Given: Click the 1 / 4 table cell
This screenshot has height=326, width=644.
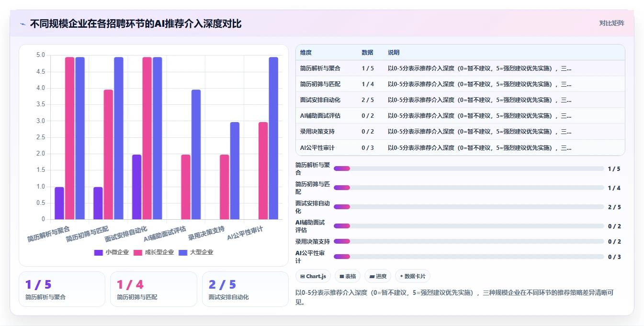Looking at the screenshot, I should [368, 84].
